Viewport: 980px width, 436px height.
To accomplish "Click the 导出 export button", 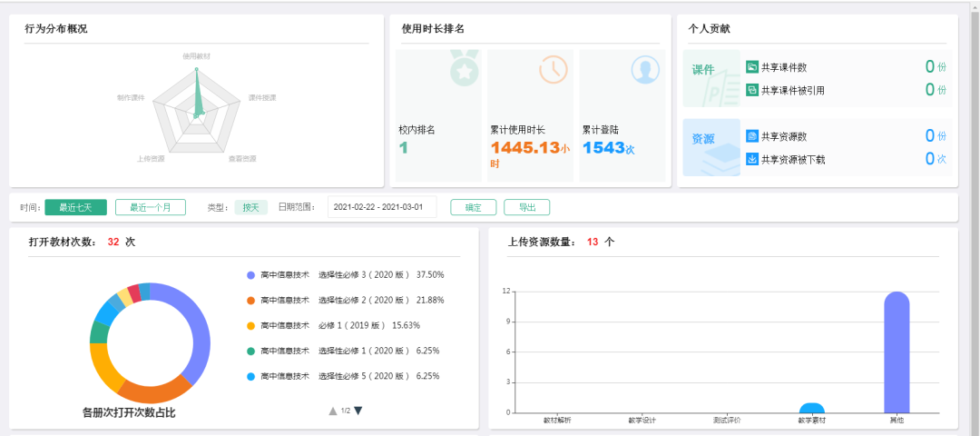I will [x=527, y=208].
